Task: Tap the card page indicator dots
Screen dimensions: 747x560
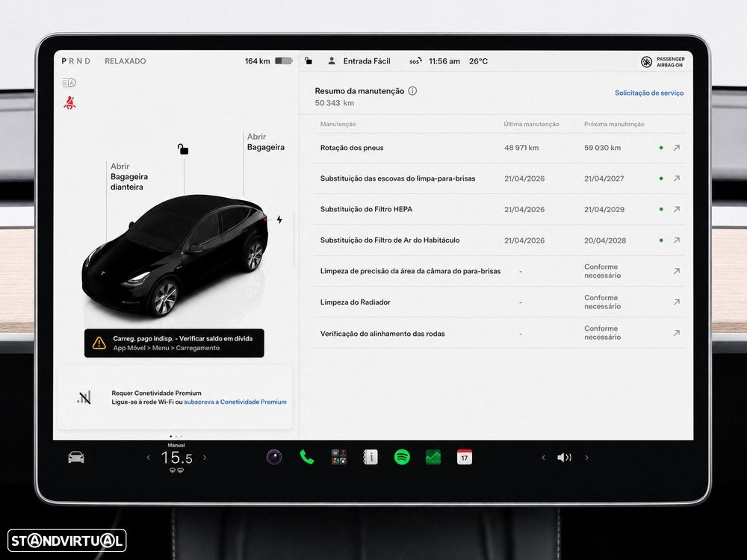Action: coord(176,436)
